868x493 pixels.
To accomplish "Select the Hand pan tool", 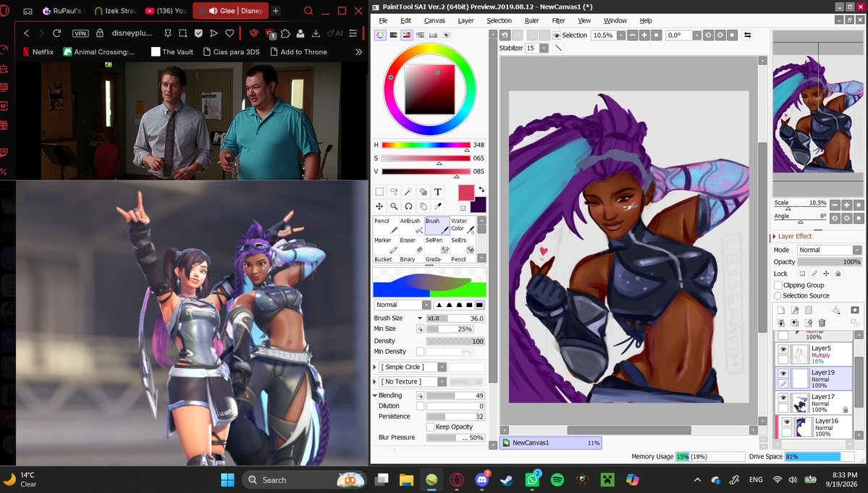I will [x=423, y=206].
